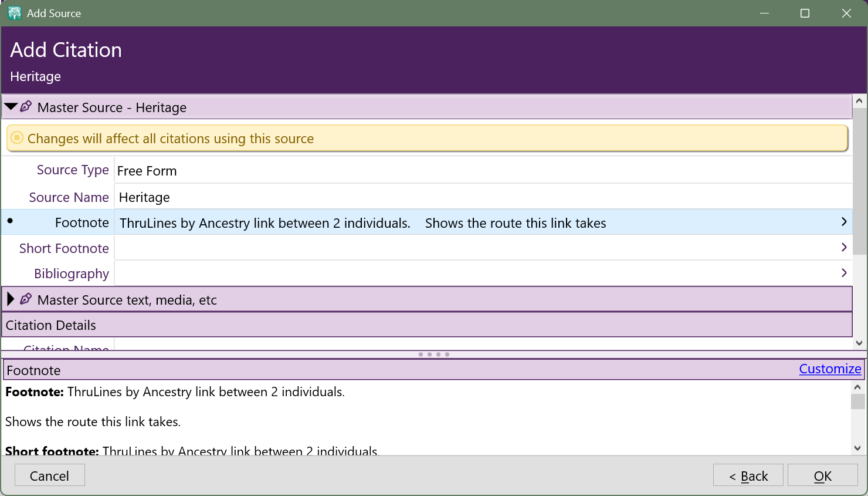Click the Footnote preview panel header

tap(434, 370)
